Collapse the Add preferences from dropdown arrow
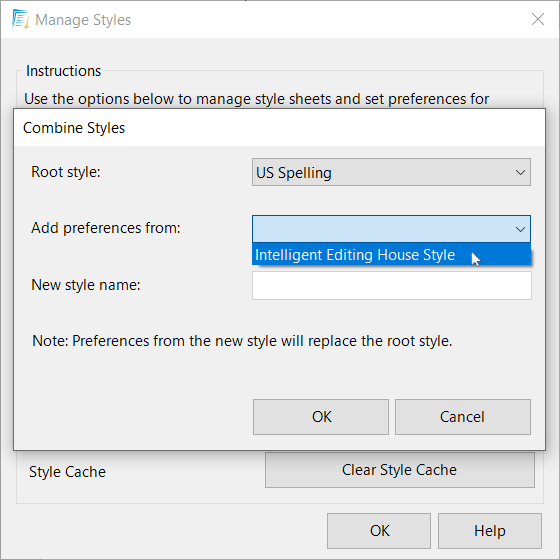The image size is (560, 560). (520, 229)
